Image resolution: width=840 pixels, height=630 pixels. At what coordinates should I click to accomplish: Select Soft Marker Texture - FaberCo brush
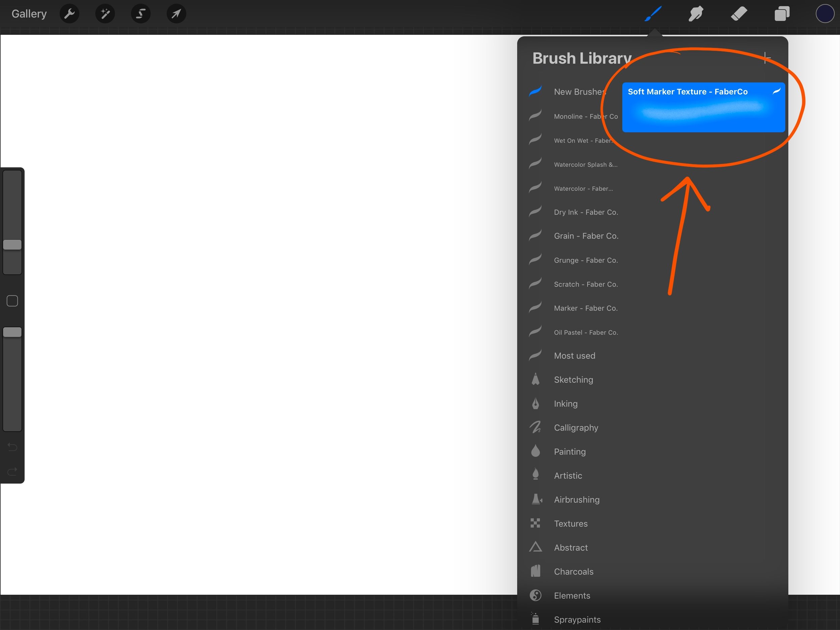click(x=703, y=108)
